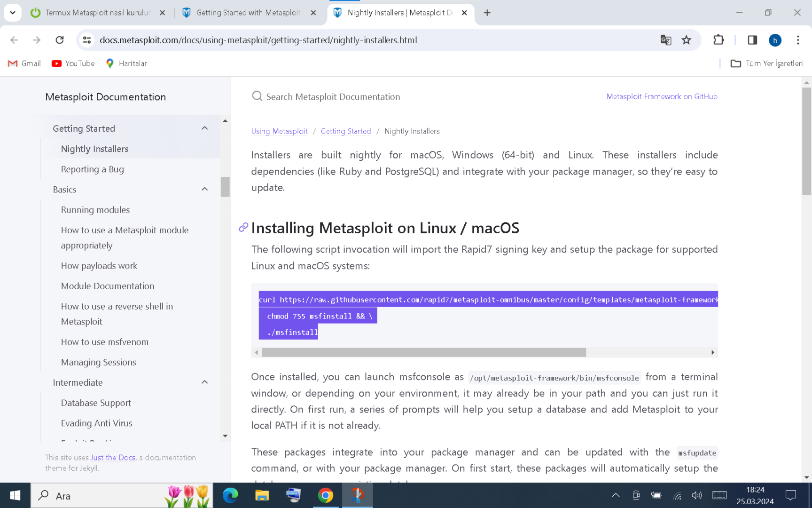Click the search magnifier icon in docs
Image resolution: width=812 pixels, height=508 pixels.
pyautogui.click(x=257, y=96)
